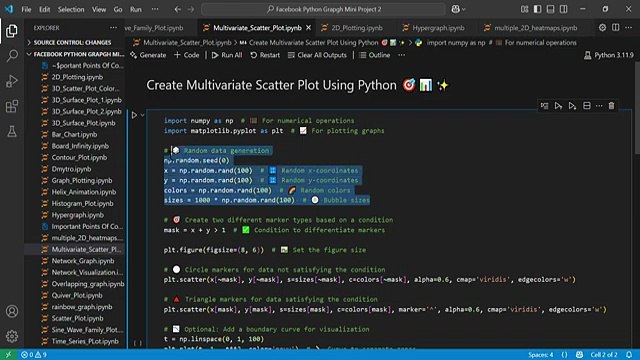Click the Run cell play button
The image size is (640, 360).
134,116
